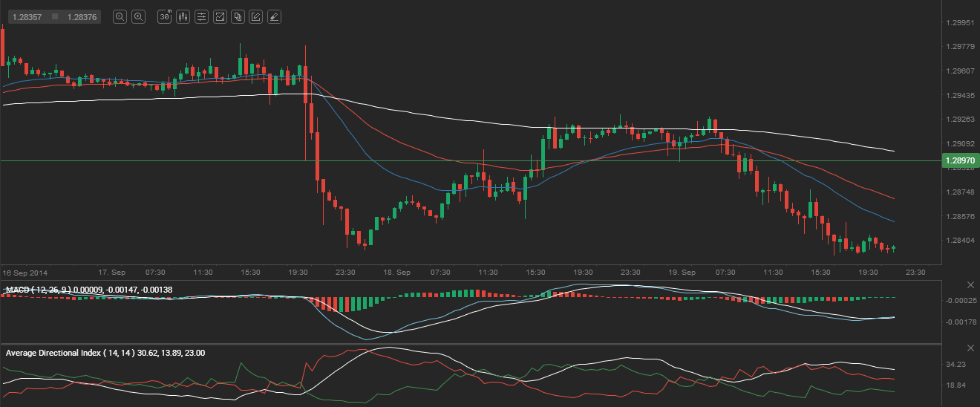Click the bid price 1.28357

pos(27,16)
